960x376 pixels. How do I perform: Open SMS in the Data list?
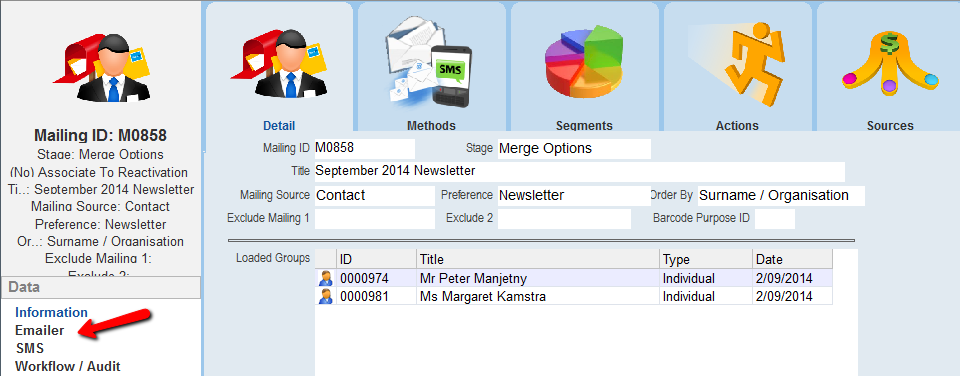coord(29,348)
